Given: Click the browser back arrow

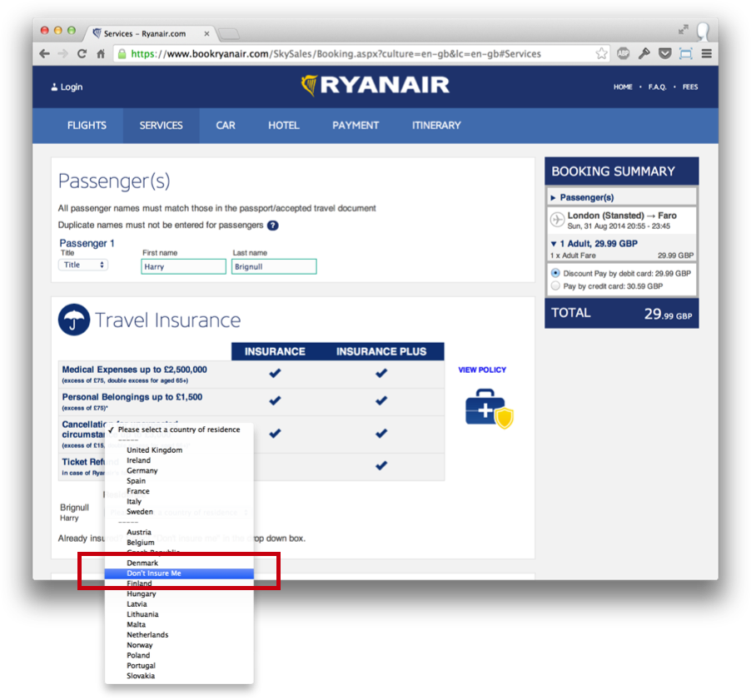Looking at the screenshot, I should [x=44, y=53].
